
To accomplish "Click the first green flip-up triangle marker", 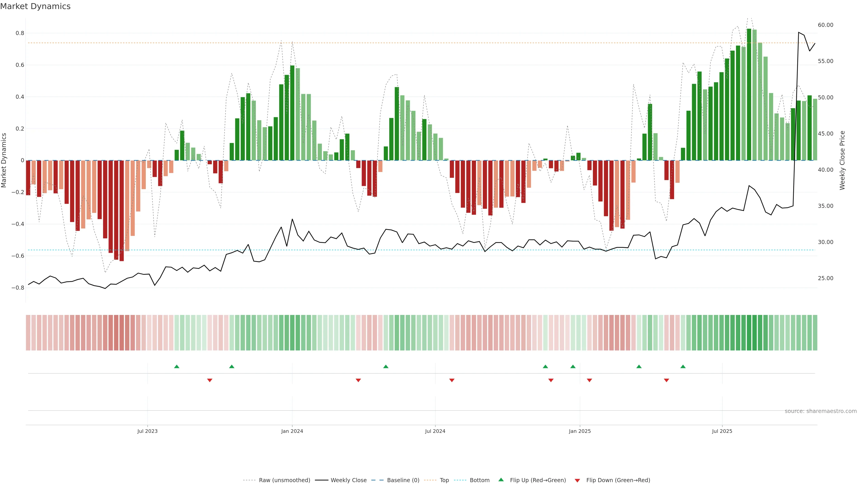I will pos(177,366).
